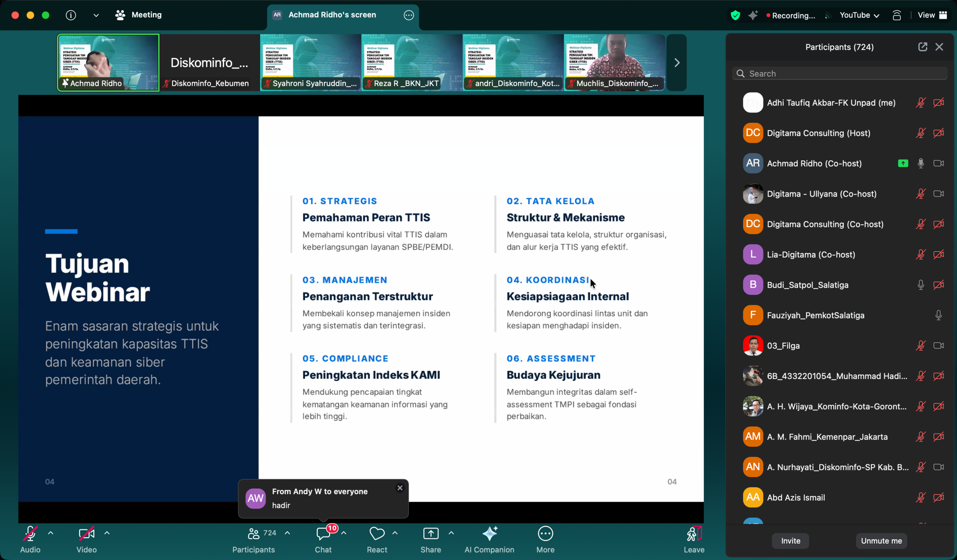This screenshot has width=957, height=560.
Task: Toggle the Audio mute microphone
Action: 30,533
